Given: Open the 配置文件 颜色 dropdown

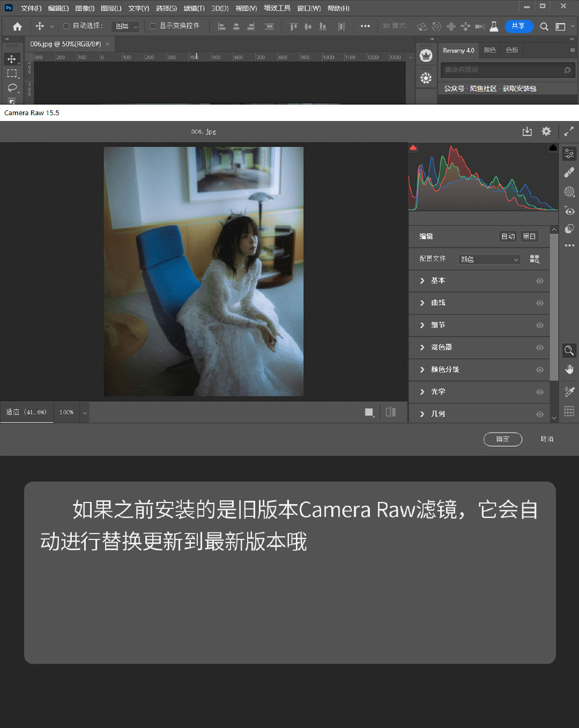Looking at the screenshot, I should (490, 259).
